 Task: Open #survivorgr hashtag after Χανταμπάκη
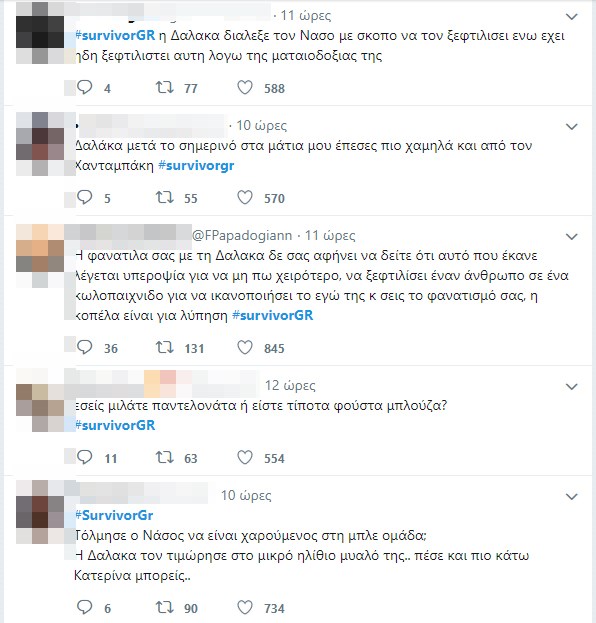click(x=196, y=165)
